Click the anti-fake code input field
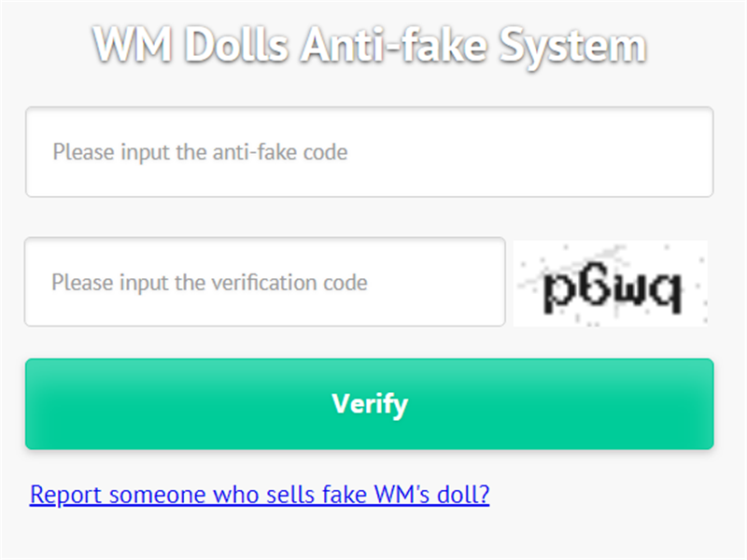Viewport: 747px width, 560px height. (369, 152)
